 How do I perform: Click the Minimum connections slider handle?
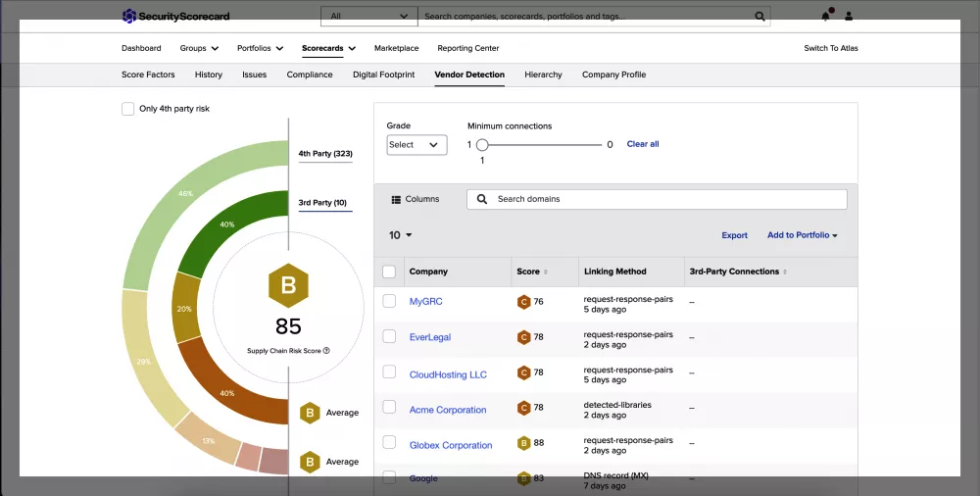pos(482,145)
